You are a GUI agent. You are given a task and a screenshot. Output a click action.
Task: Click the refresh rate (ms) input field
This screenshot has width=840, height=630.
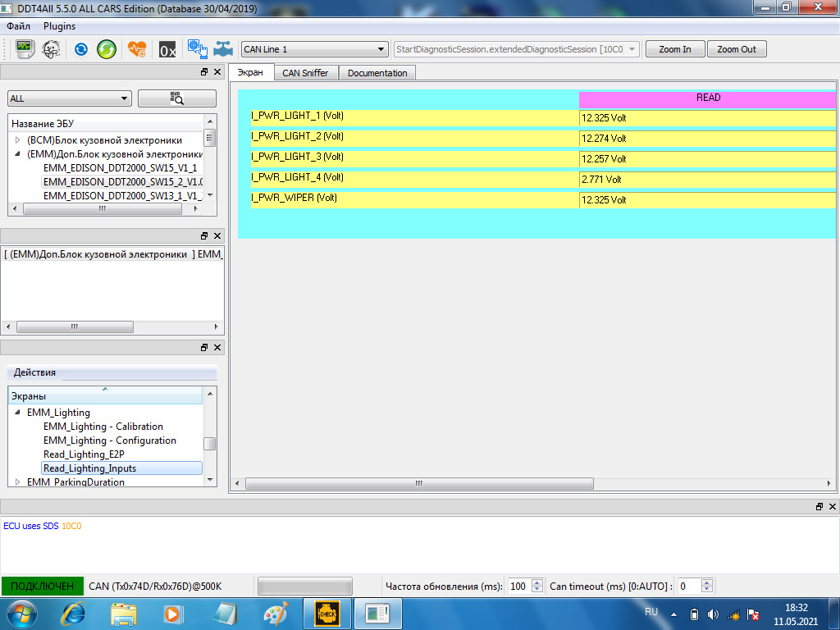pos(518,587)
